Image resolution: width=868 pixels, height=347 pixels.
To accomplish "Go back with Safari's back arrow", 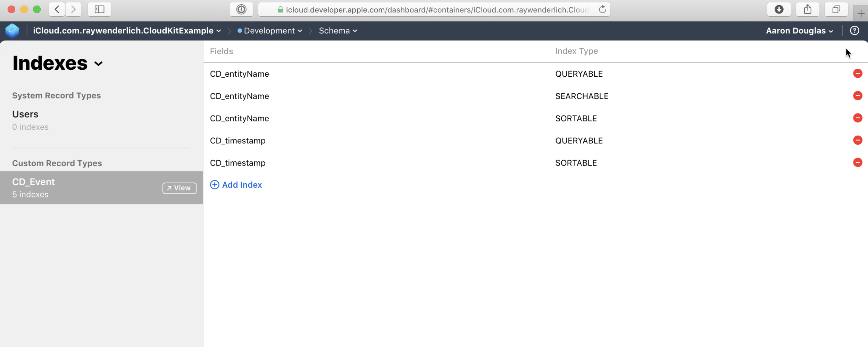I will click(x=57, y=9).
